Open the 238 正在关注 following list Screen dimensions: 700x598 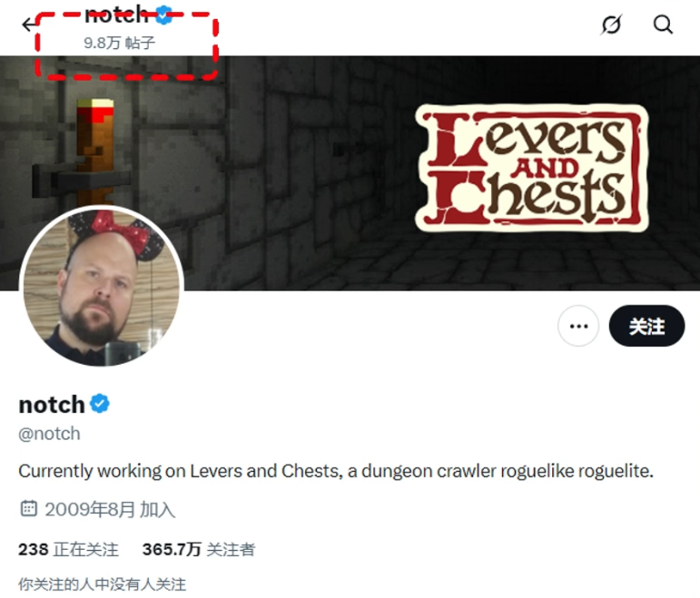68,549
